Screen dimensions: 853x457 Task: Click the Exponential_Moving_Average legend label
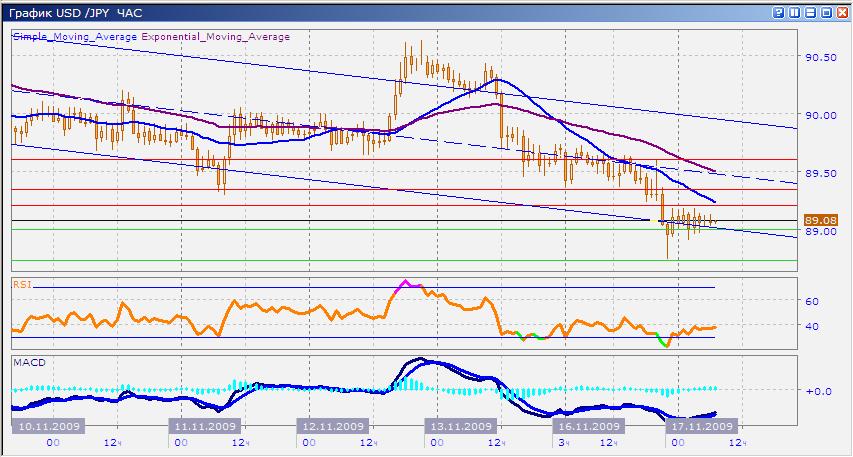[215, 36]
